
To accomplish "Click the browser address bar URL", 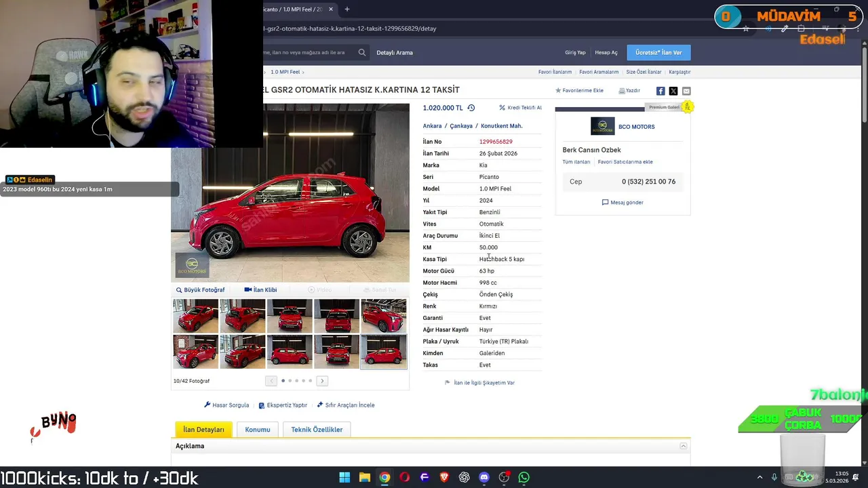I will coord(350,28).
